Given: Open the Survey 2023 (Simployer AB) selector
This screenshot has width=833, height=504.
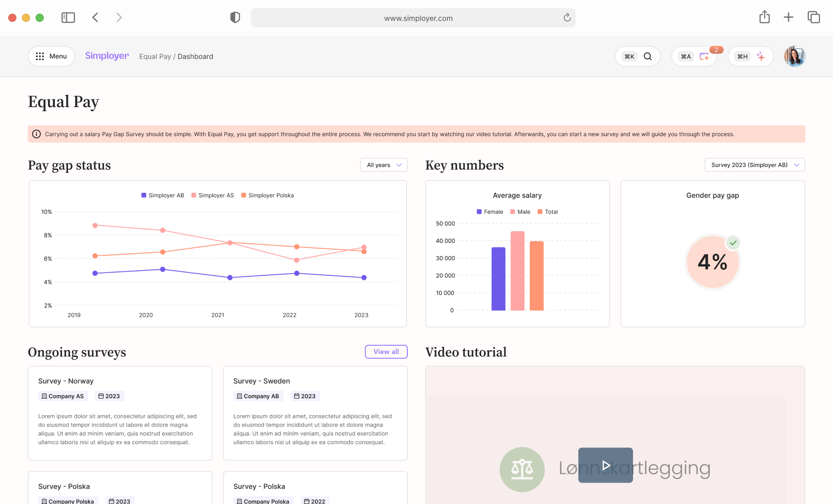Looking at the screenshot, I should [x=754, y=165].
